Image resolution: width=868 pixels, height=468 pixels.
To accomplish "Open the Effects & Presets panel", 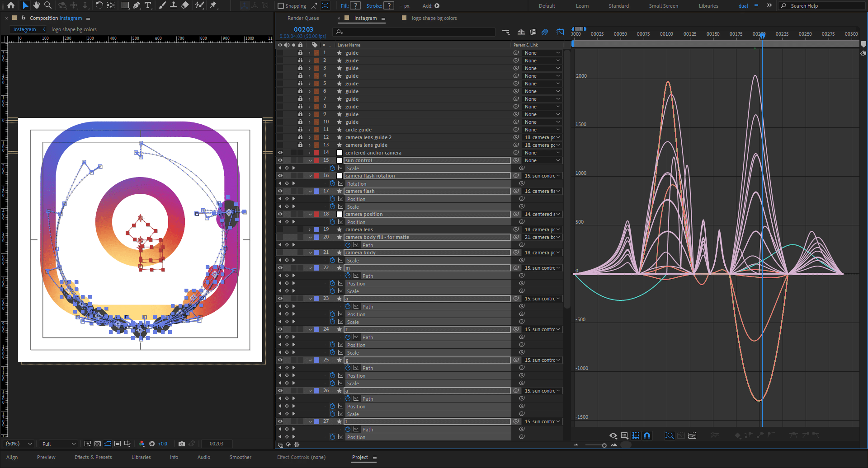I will click(93, 457).
